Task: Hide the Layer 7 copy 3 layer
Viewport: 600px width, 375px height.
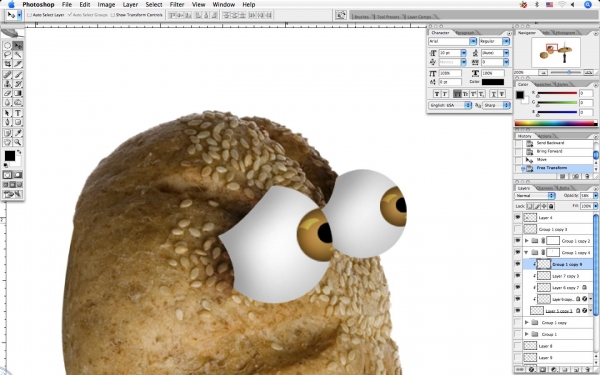Action: [518, 276]
